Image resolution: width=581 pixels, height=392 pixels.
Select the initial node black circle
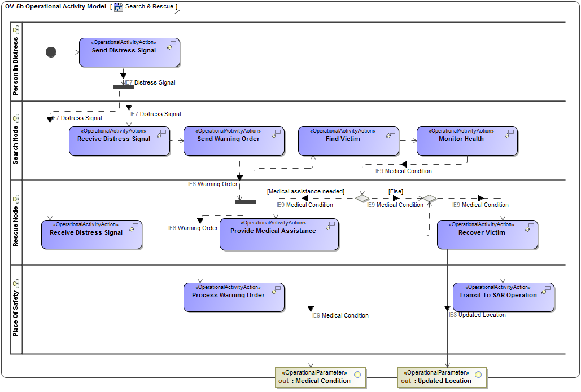coord(51,52)
